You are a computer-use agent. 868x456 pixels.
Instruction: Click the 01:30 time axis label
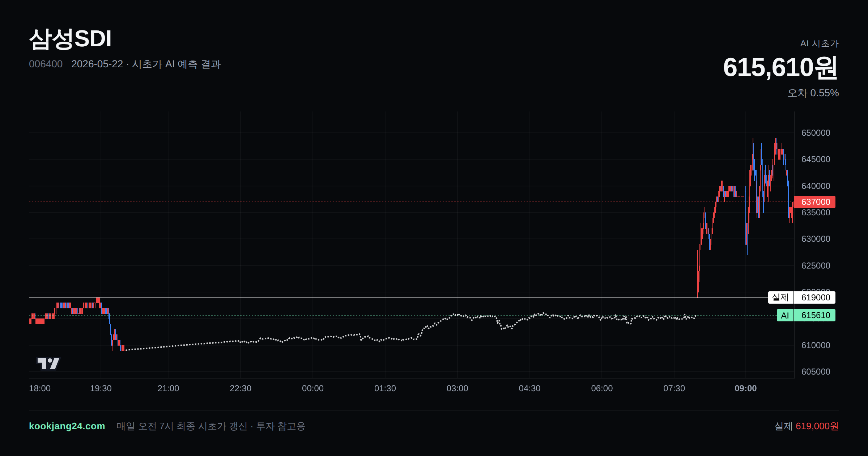pos(385,388)
